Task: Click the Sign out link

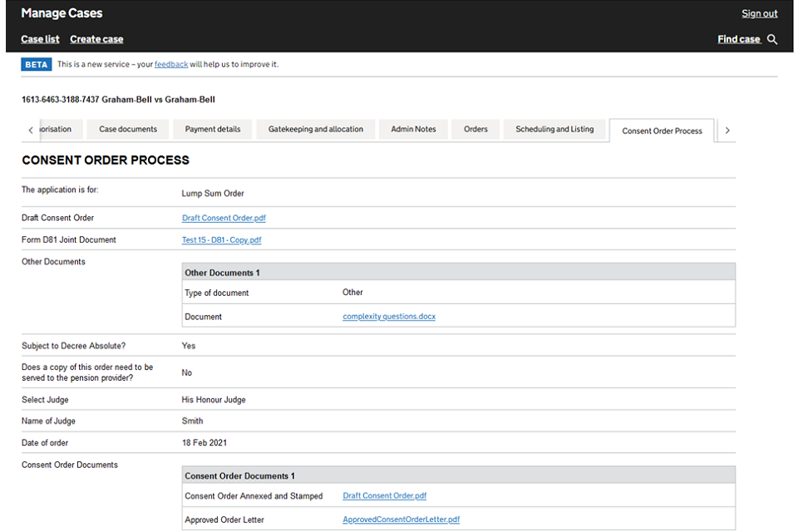Action: coord(759,13)
